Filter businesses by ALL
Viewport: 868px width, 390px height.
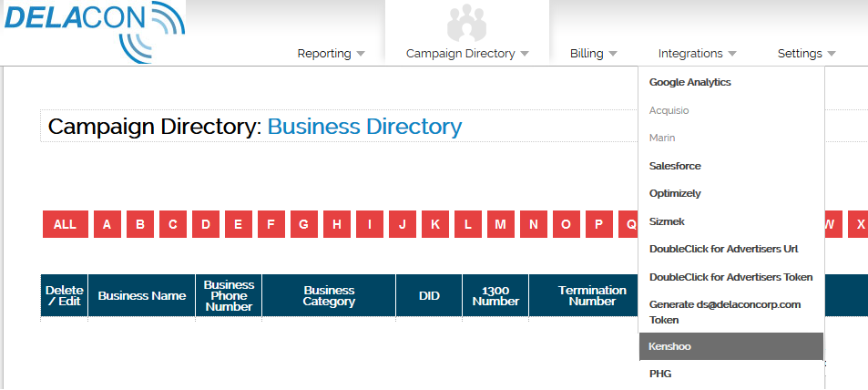click(x=66, y=224)
